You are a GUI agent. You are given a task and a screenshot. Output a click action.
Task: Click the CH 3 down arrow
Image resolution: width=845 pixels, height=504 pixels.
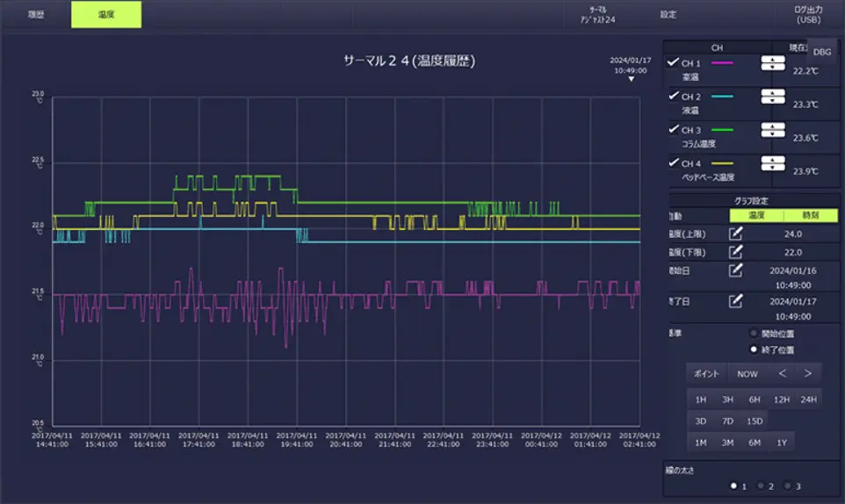click(773, 133)
